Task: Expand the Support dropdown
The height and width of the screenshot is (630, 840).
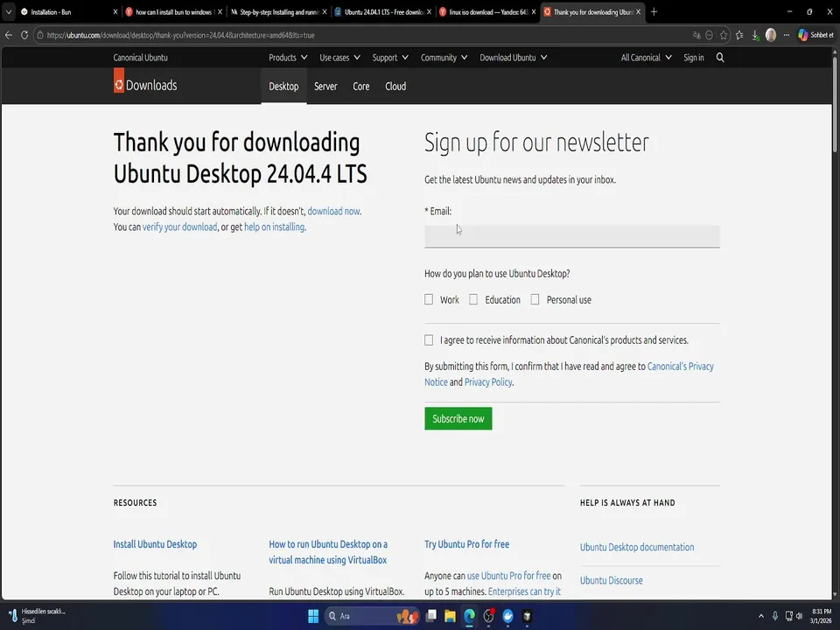Action: click(390, 58)
